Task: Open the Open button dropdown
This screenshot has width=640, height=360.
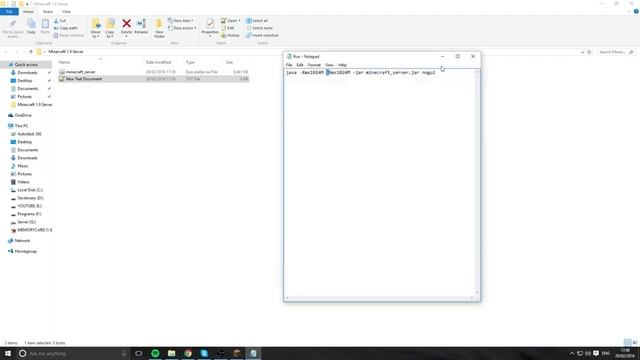Action: click(239, 20)
